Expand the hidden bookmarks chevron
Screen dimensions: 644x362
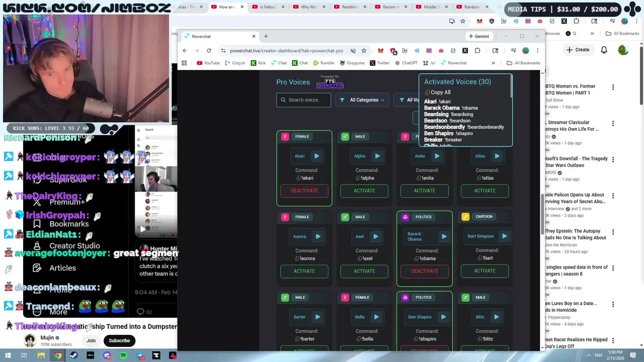493,63
